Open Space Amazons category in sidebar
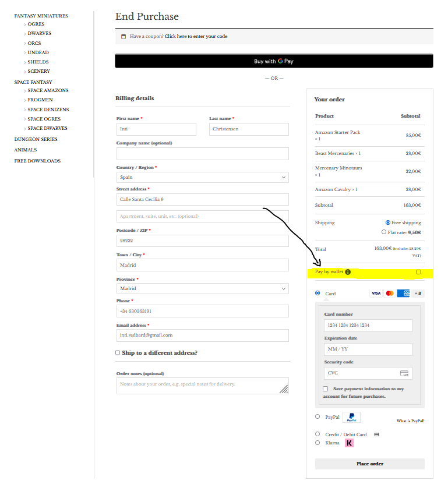The width and height of the screenshot is (448, 484). 48,90
